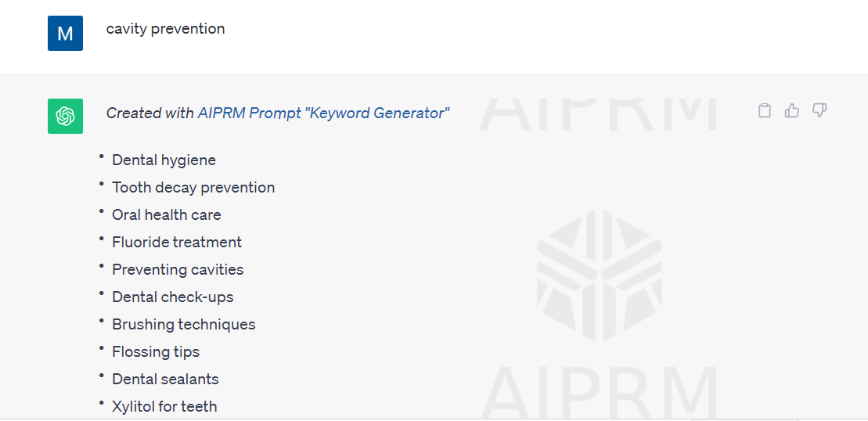Select the "Dental hygiene" keyword
Image resolution: width=868 pixels, height=421 pixels.
coord(164,160)
